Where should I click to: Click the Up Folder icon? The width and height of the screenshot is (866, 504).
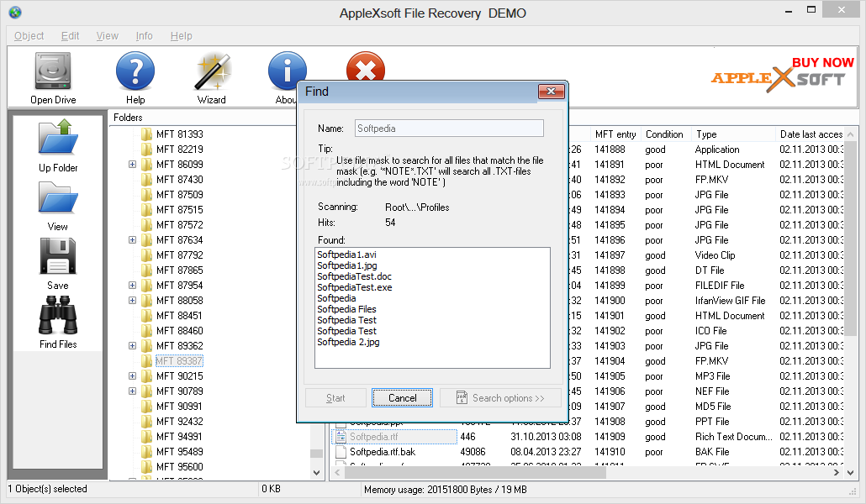[x=58, y=138]
